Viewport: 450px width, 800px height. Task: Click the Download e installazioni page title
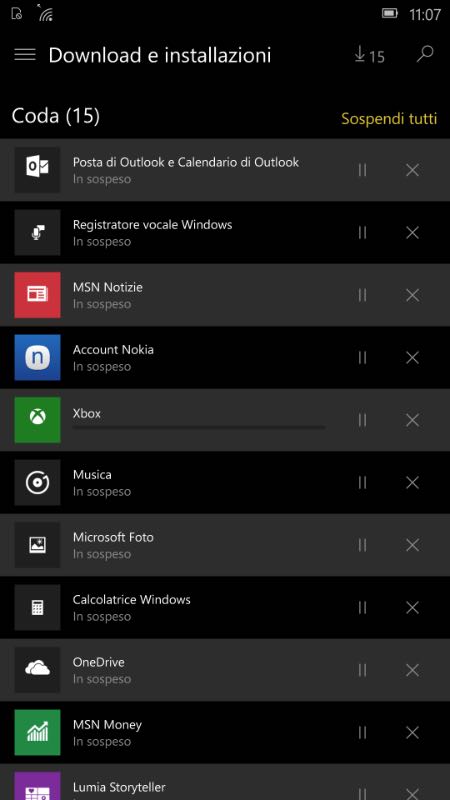pos(160,55)
